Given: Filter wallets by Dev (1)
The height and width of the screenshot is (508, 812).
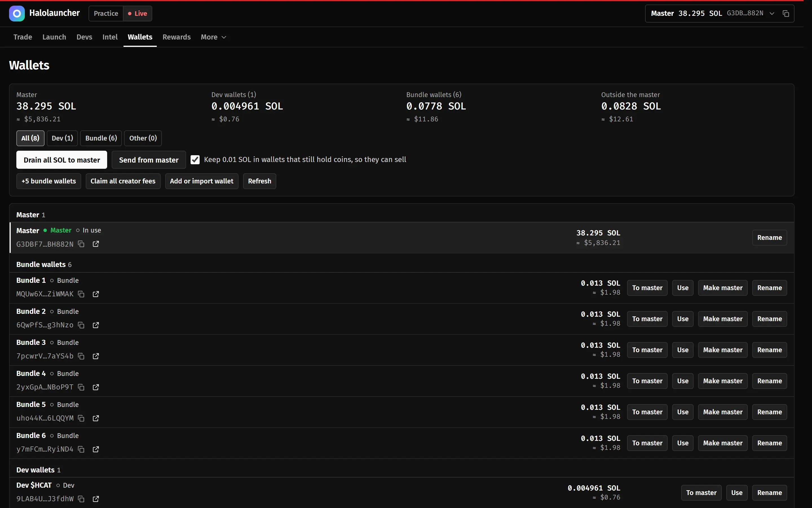Looking at the screenshot, I should [62, 138].
